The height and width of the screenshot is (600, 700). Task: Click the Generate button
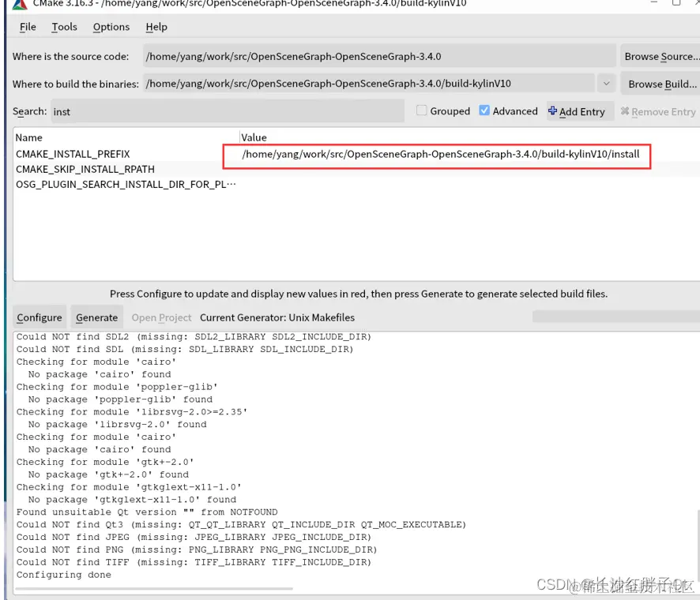[x=96, y=317]
